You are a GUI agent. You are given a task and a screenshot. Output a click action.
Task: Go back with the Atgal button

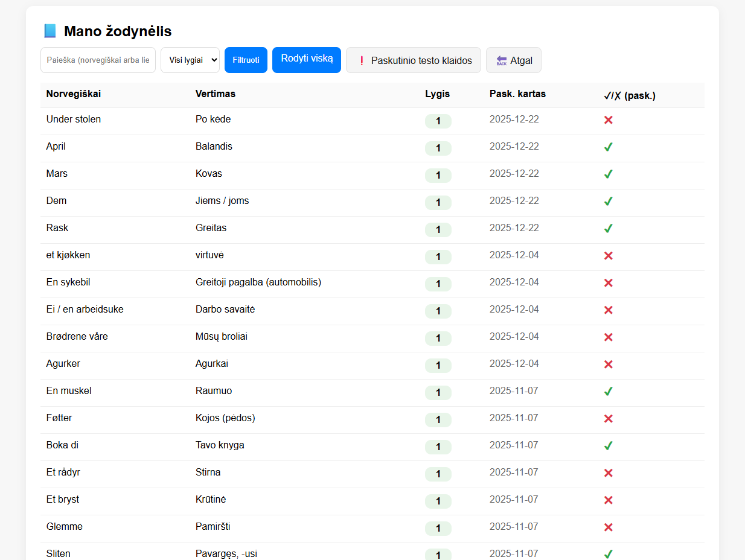pyautogui.click(x=513, y=60)
